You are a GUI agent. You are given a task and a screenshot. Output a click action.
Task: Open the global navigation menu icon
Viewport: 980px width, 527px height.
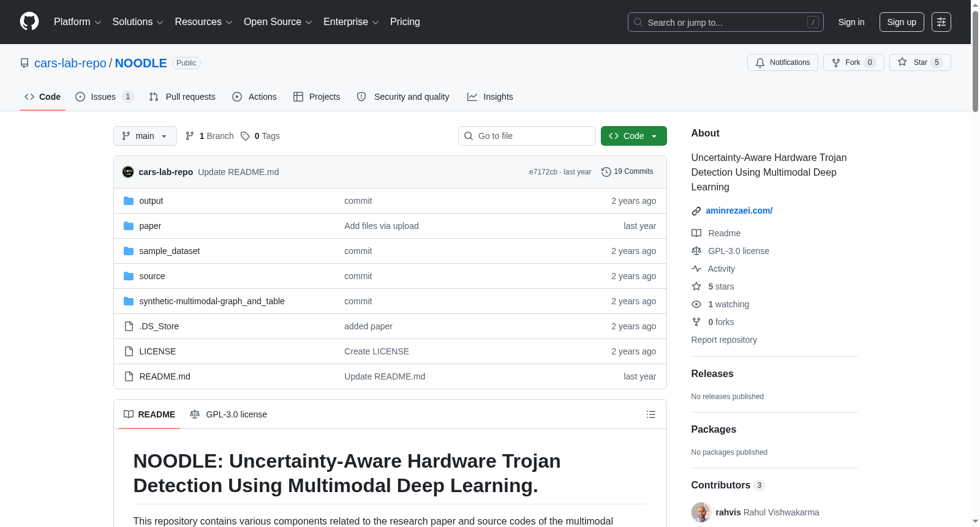coord(941,22)
